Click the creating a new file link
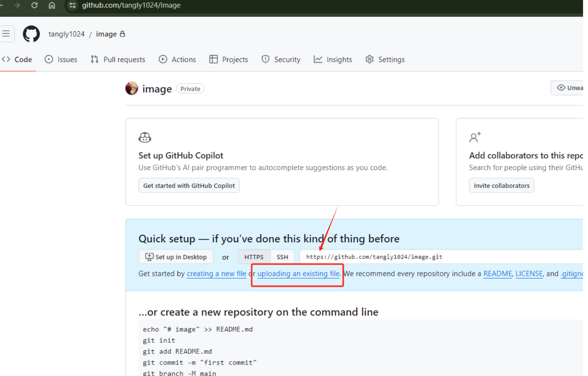The height and width of the screenshot is (376, 588). tap(216, 274)
